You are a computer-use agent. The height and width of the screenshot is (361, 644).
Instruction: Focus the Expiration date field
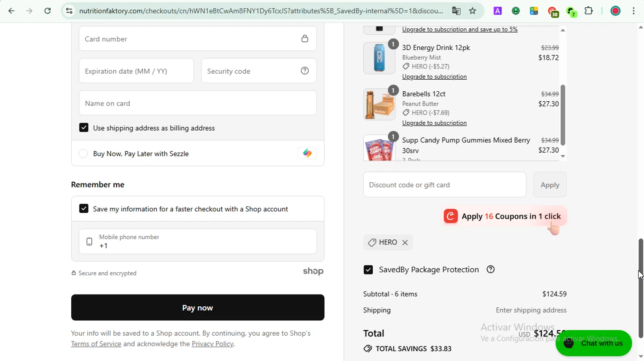coord(136,71)
